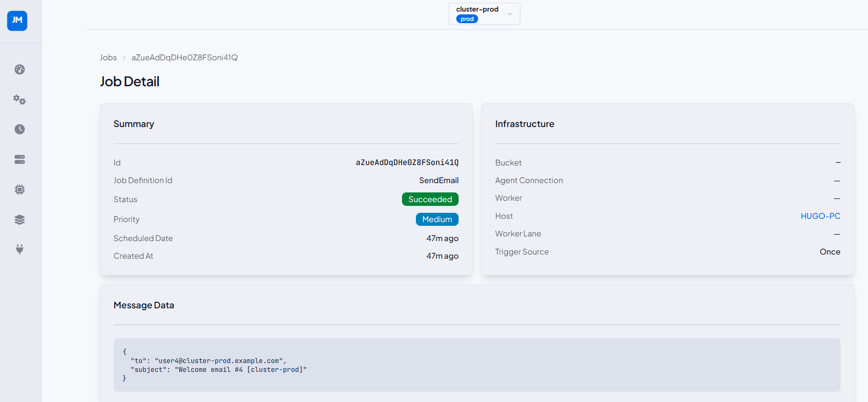Open the gears icon in sidebar
The image size is (868, 402).
[19, 100]
